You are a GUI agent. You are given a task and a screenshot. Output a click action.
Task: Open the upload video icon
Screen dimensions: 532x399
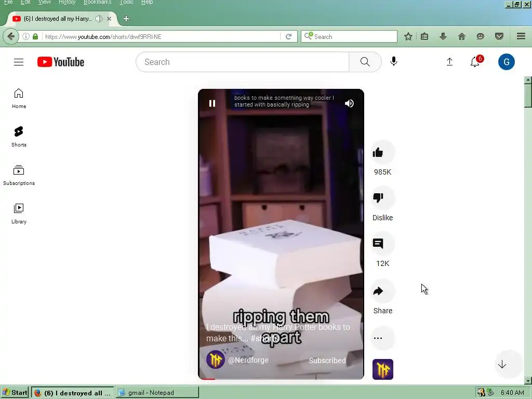click(449, 62)
